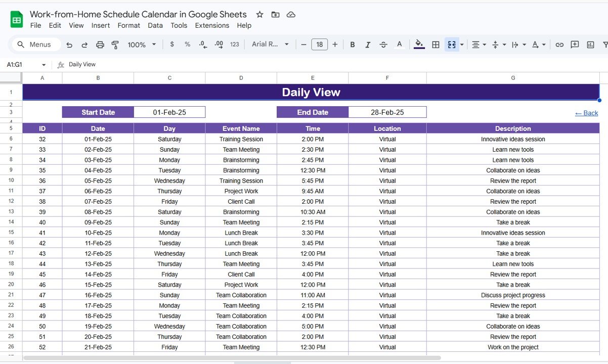The image size is (608, 364).
Task: Open the Data menu
Action: [x=155, y=25]
